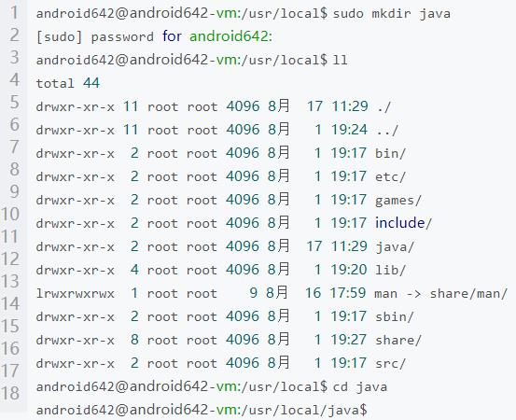This screenshot has width=516, height=420.
Task: Click the 'share/man/' symlink target
Action: (x=468, y=293)
